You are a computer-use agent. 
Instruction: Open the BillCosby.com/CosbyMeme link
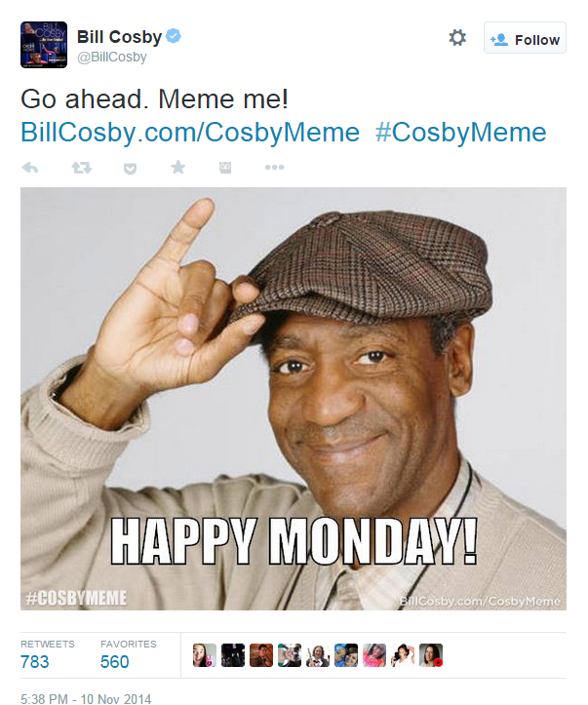[x=190, y=133]
